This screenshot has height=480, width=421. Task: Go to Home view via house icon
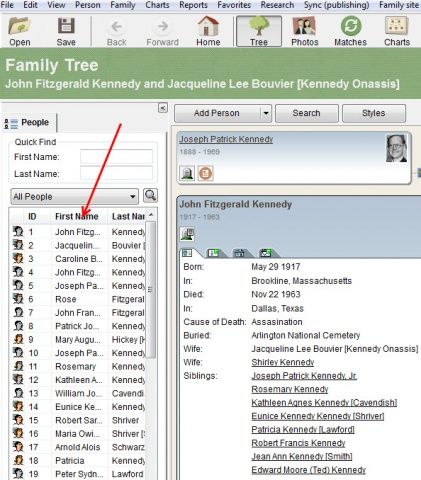[208, 26]
